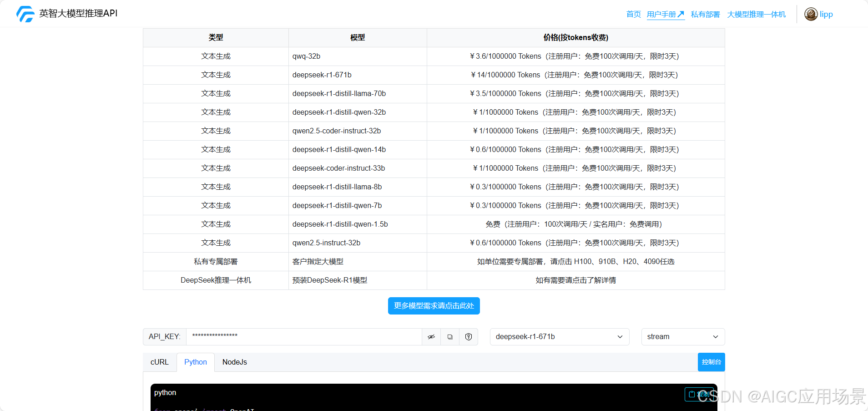The width and height of the screenshot is (868, 411).
Task: Open the 用户手册 link
Action: tap(666, 15)
